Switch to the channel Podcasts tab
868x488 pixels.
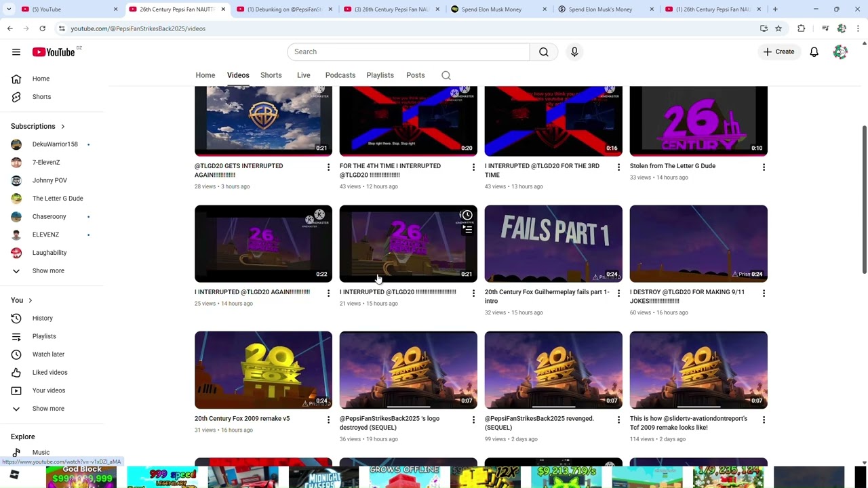(340, 75)
